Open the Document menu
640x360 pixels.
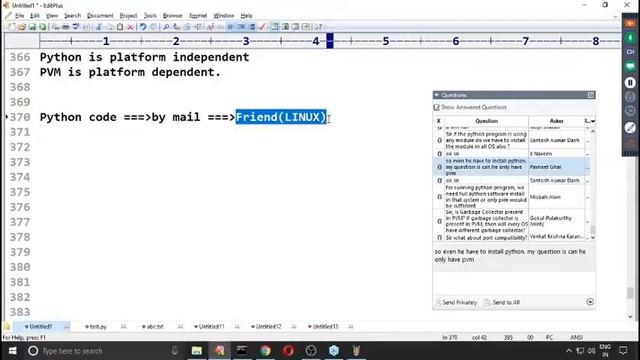(100, 16)
